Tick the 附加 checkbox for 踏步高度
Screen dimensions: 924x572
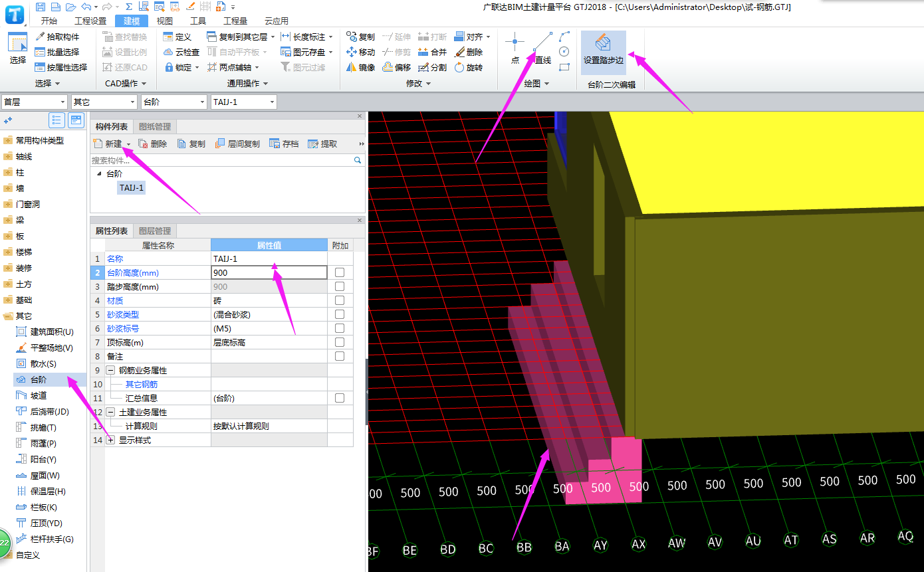pos(340,286)
